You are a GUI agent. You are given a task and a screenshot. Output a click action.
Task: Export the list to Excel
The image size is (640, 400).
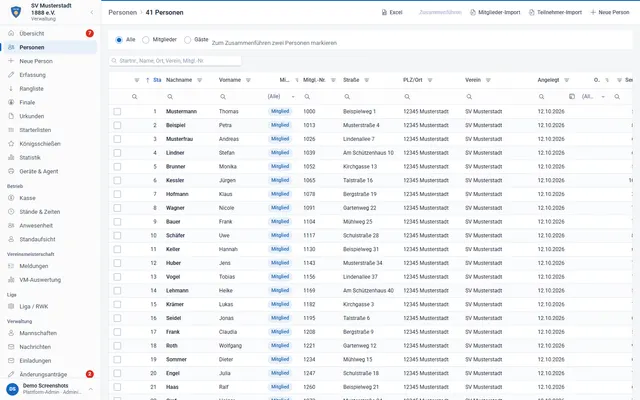392,12
